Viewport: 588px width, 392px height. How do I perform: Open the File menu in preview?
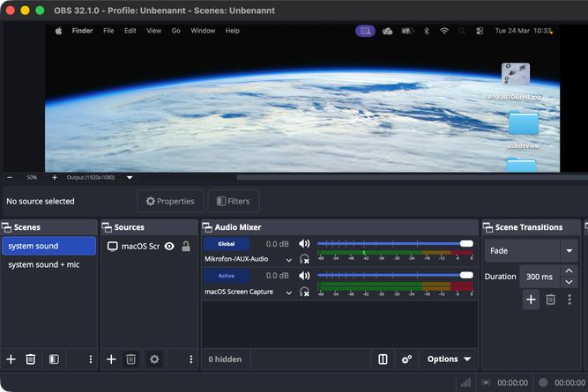click(x=108, y=31)
